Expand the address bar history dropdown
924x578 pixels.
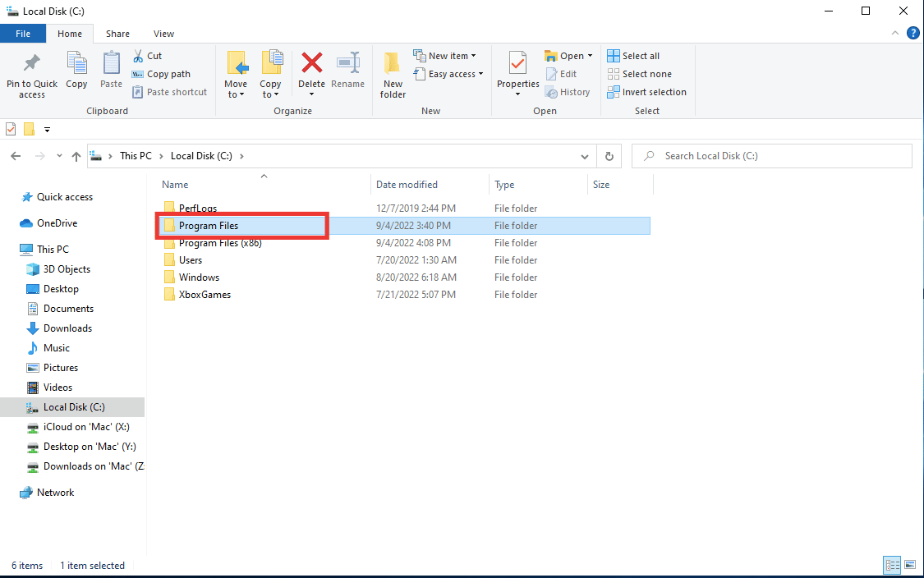[584, 155]
